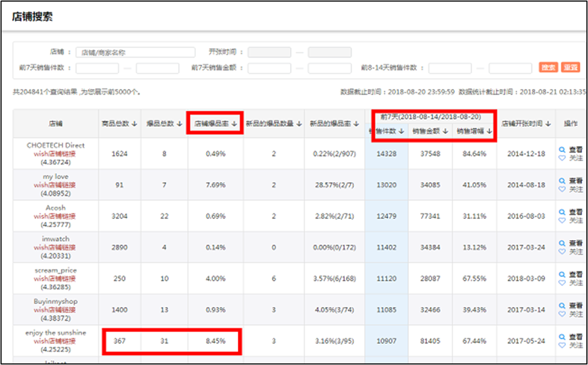Click the 查看 magnifier icon for CHOETECH Direct
The width and height of the screenshot is (588, 365).
tap(562, 150)
